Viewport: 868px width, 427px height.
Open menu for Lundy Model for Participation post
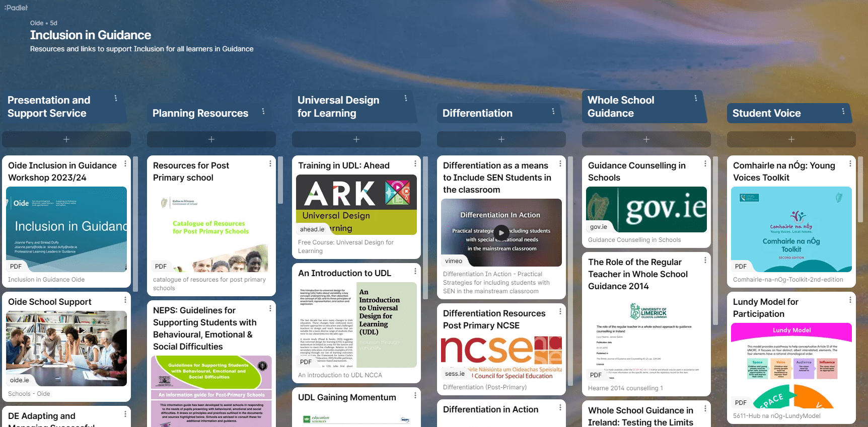point(850,300)
